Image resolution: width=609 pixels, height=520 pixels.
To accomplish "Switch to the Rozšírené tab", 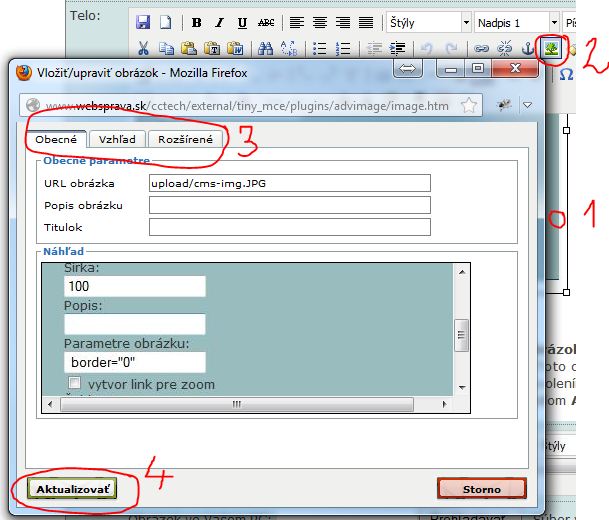I will pyautogui.click(x=186, y=139).
